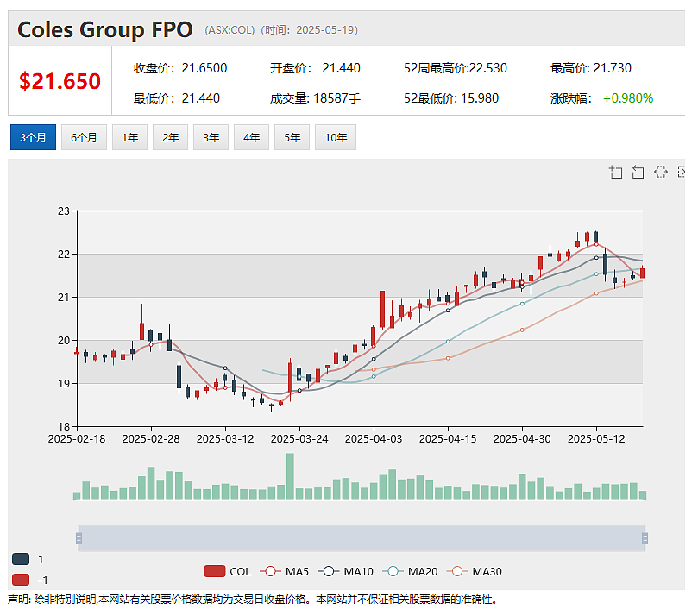Grab the right handle of zoom slider
The width and height of the screenshot is (698, 616).
tap(645, 538)
